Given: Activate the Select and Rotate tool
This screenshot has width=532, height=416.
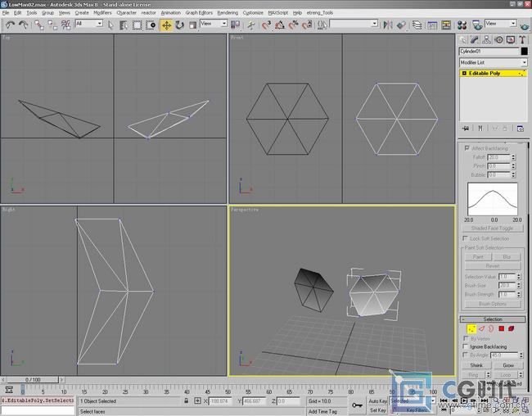Looking at the screenshot, I should (179, 25).
